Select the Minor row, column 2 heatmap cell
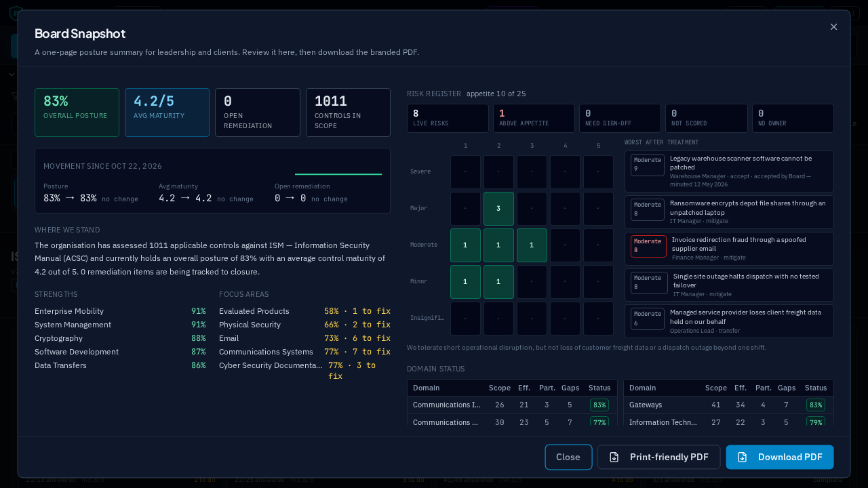868x488 pixels. pos(498,282)
